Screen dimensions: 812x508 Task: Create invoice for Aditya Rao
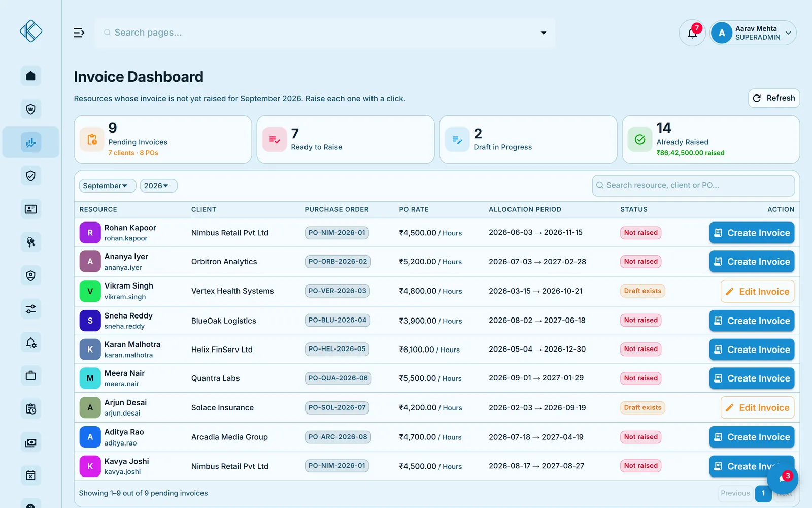coord(752,437)
